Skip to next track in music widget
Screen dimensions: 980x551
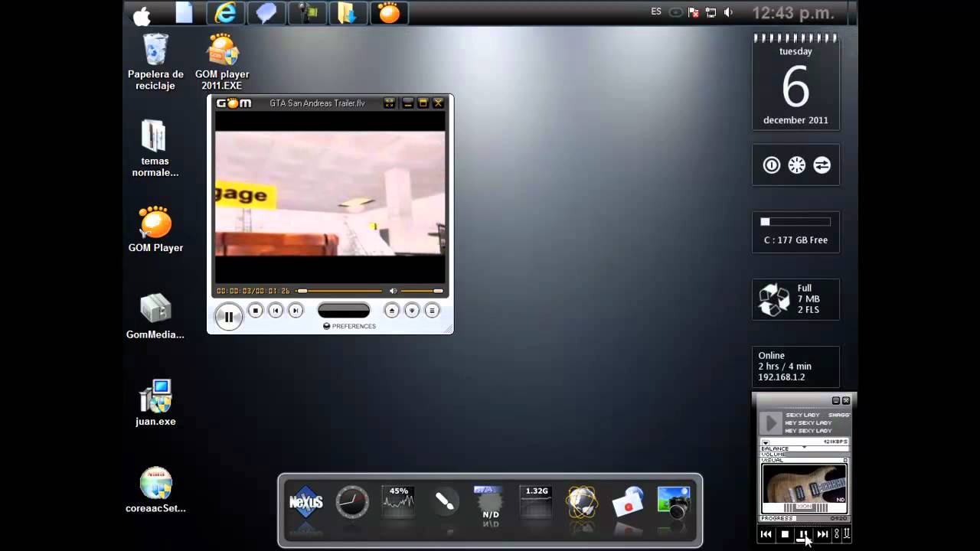tap(822, 534)
